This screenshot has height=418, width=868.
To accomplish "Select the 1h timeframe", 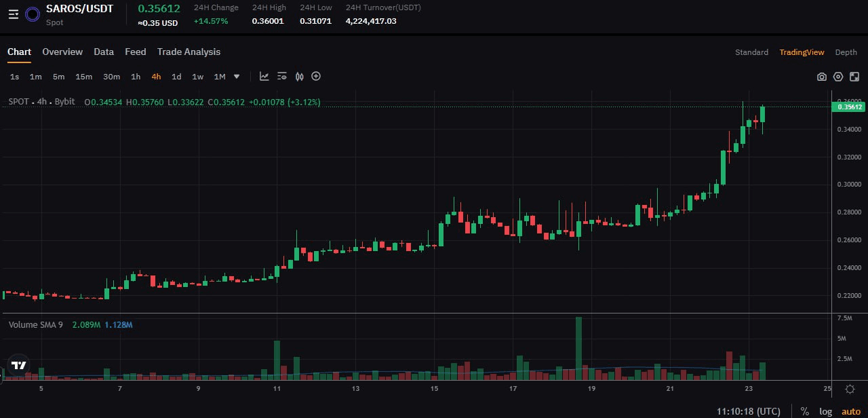I will [136, 77].
